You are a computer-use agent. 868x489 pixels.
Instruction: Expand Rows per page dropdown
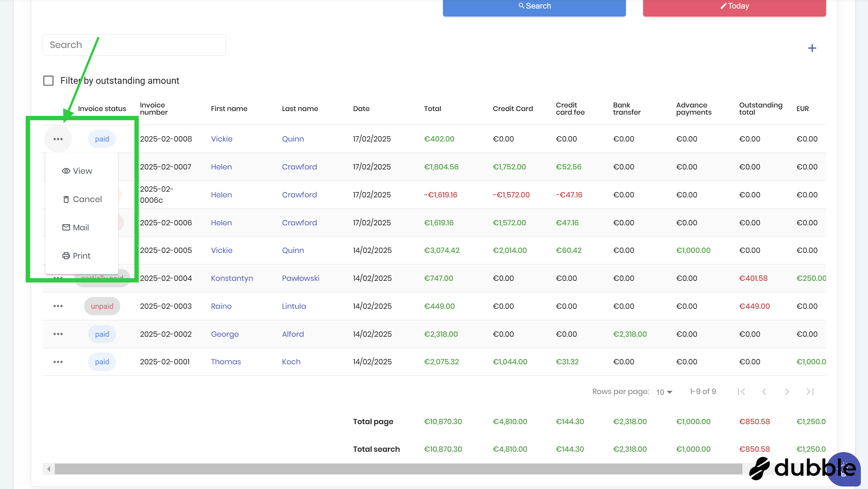click(x=664, y=392)
